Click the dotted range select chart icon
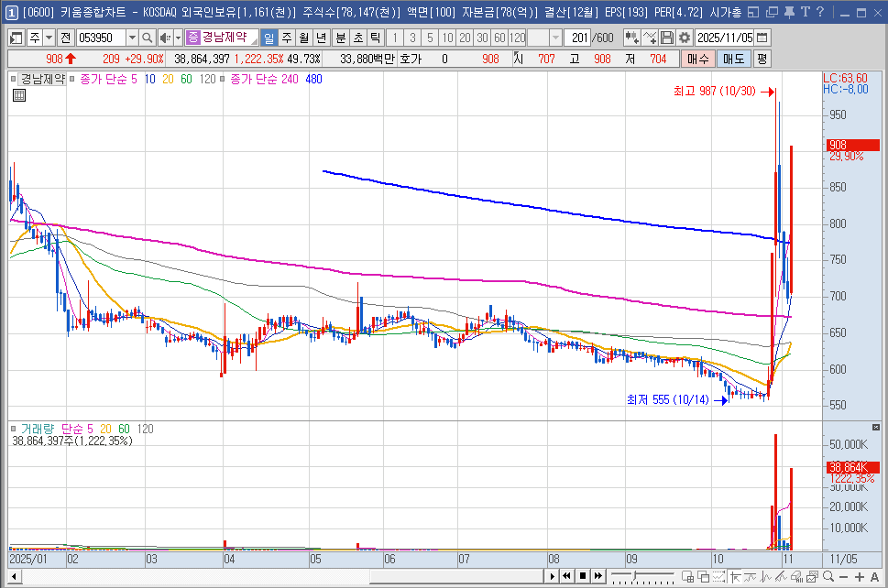Image resolution: width=888 pixels, height=588 pixels. coord(719,577)
